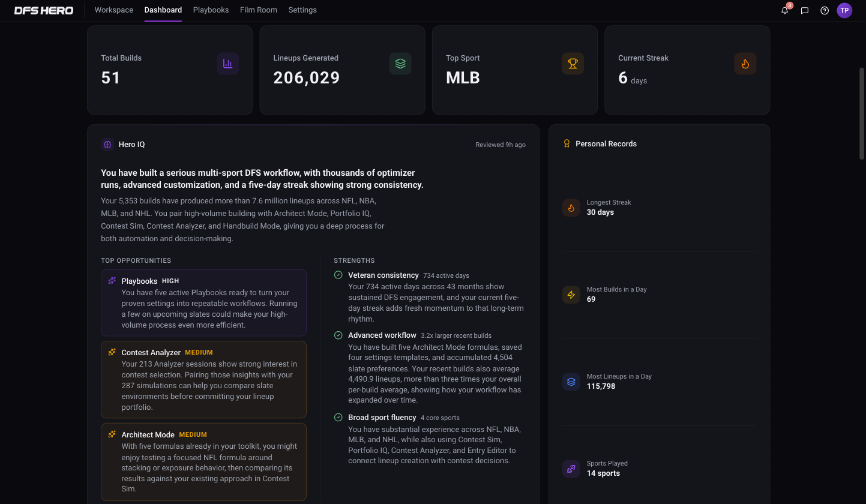Click the '206,029' lineups generated value

307,78
